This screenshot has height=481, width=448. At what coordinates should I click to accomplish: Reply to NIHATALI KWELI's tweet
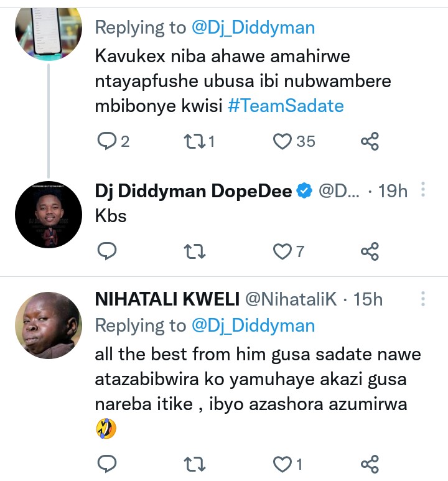[x=106, y=464]
